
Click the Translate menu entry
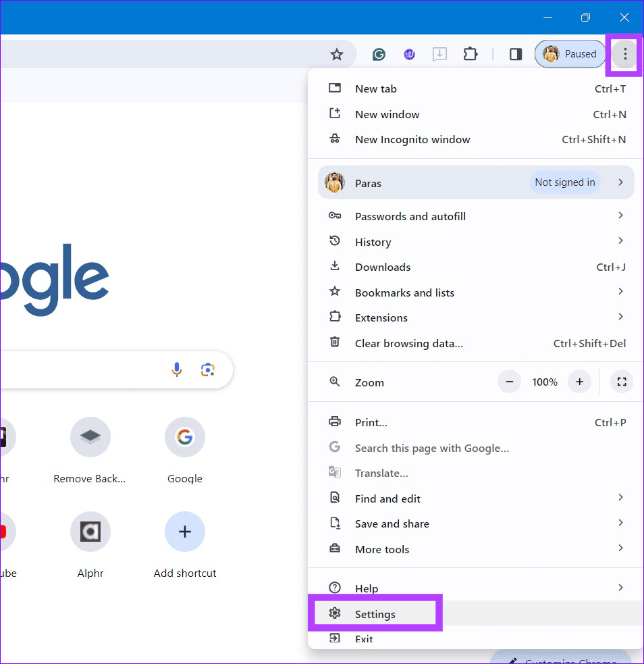(477, 473)
